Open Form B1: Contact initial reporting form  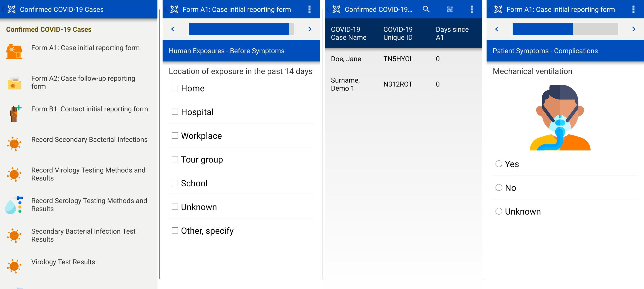click(x=90, y=109)
